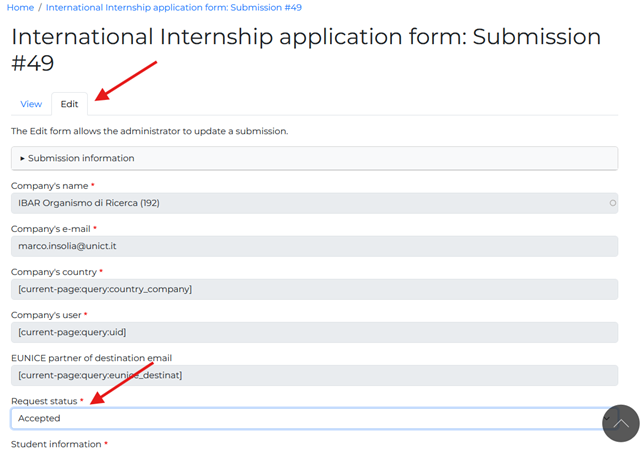The image size is (642, 450).
Task: Click the autocomplete circle in Company's name field
Action: click(x=612, y=203)
